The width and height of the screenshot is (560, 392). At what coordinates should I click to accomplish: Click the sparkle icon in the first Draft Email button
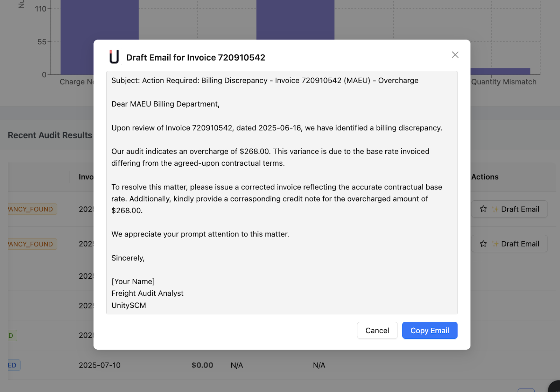tap(495, 209)
